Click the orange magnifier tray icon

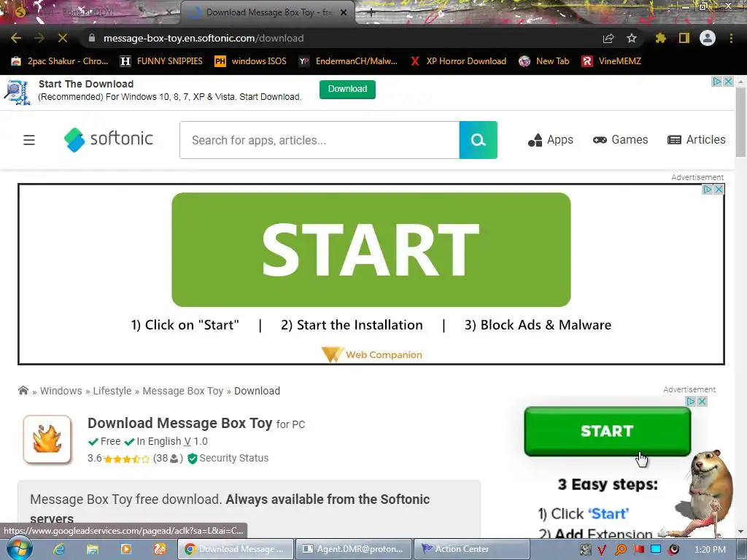620,550
